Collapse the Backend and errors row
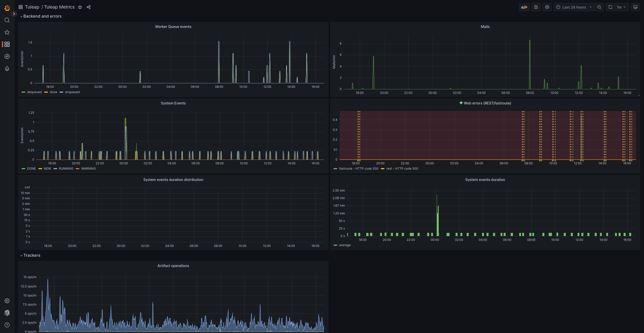The image size is (644, 333). [42, 16]
